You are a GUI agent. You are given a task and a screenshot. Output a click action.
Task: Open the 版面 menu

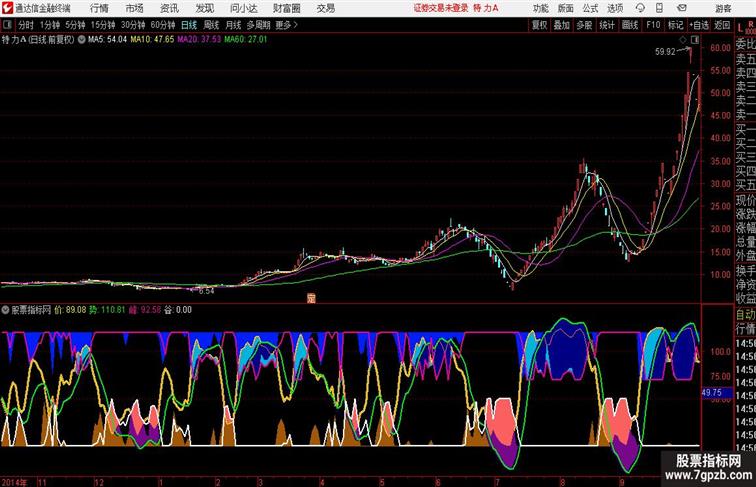[566, 8]
